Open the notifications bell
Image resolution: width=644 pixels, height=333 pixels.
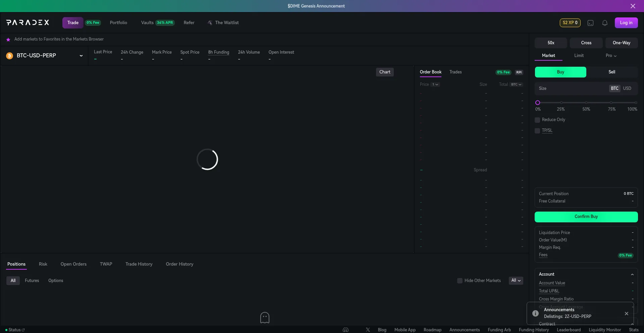coord(605,23)
